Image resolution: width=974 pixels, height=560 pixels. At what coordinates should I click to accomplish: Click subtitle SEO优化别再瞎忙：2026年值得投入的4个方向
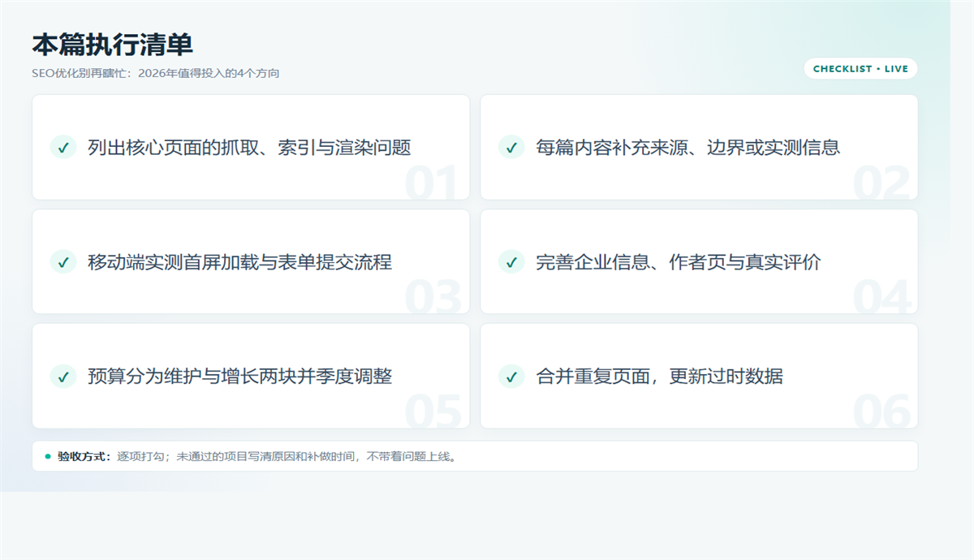coord(156,73)
